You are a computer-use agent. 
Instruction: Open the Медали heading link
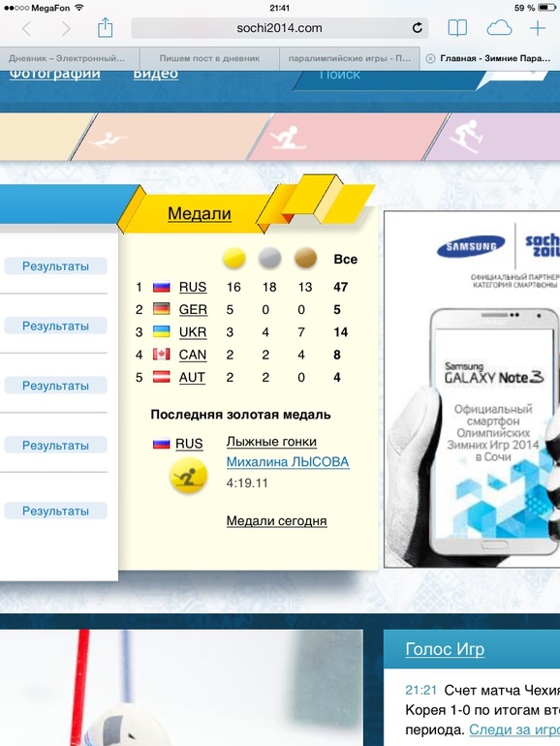200,213
